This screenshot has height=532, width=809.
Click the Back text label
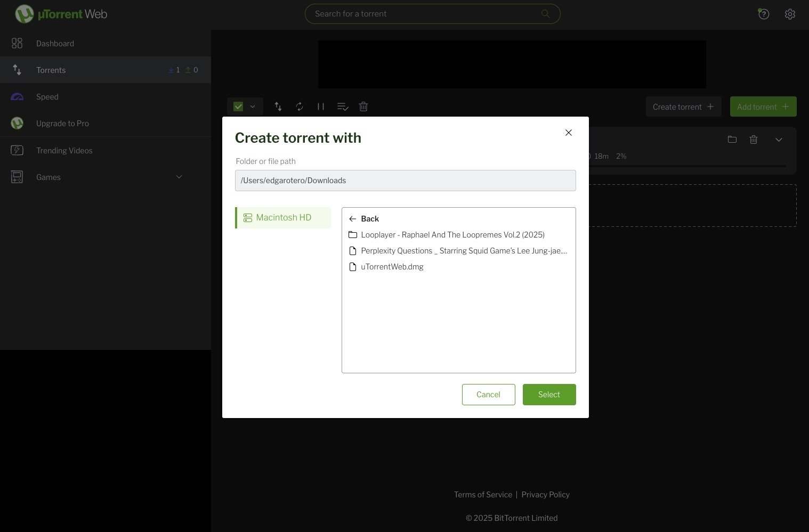(x=370, y=219)
